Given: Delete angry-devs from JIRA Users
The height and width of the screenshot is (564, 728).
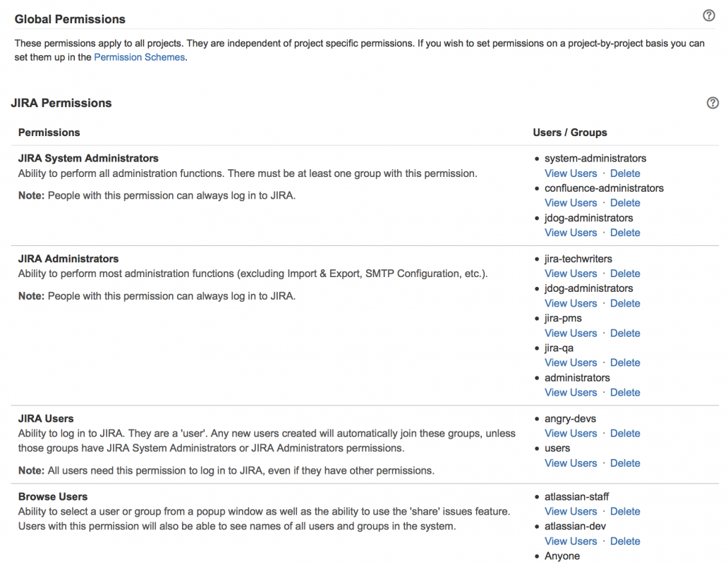Looking at the screenshot, I should (x=625, y=434).
